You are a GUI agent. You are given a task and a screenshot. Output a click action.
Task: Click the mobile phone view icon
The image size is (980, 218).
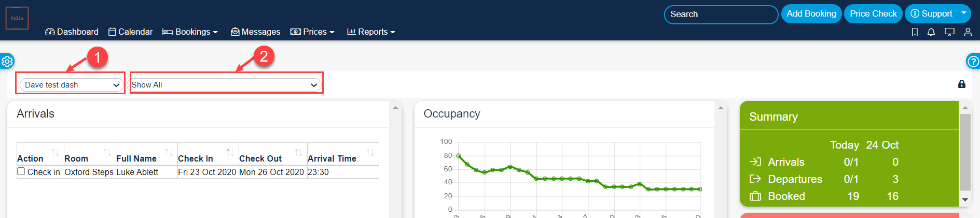click(x=915, y=32)
